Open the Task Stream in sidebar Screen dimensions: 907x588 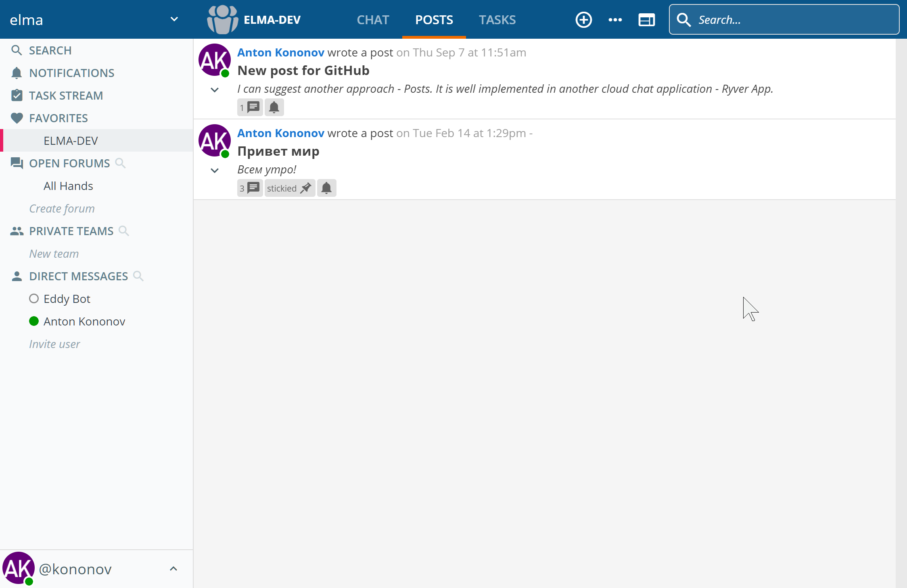[x=66, y=96]
